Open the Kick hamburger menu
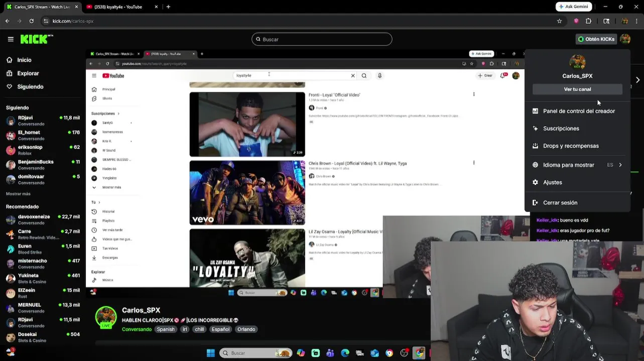Screen dimensions: 644x361 coord(11,39)
